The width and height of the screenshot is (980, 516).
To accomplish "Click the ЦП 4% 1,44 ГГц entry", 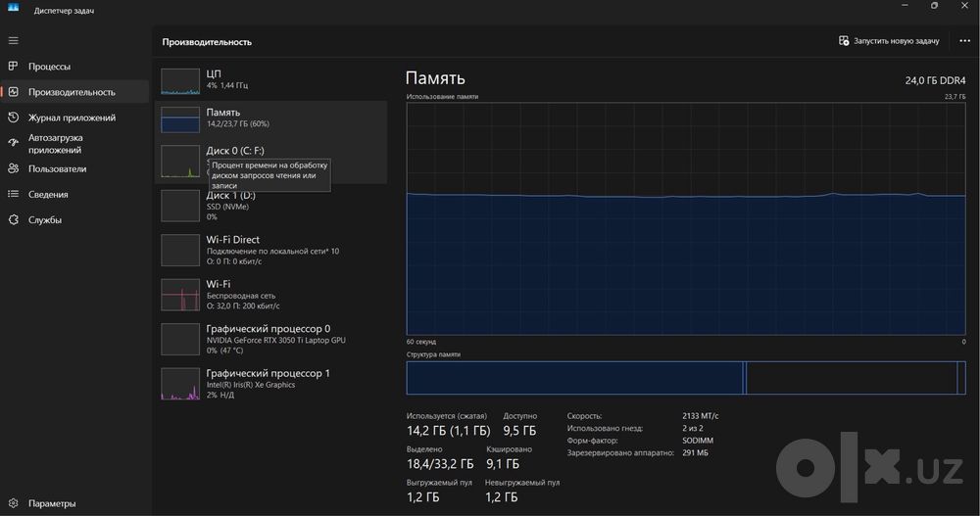I will [270, 79].
